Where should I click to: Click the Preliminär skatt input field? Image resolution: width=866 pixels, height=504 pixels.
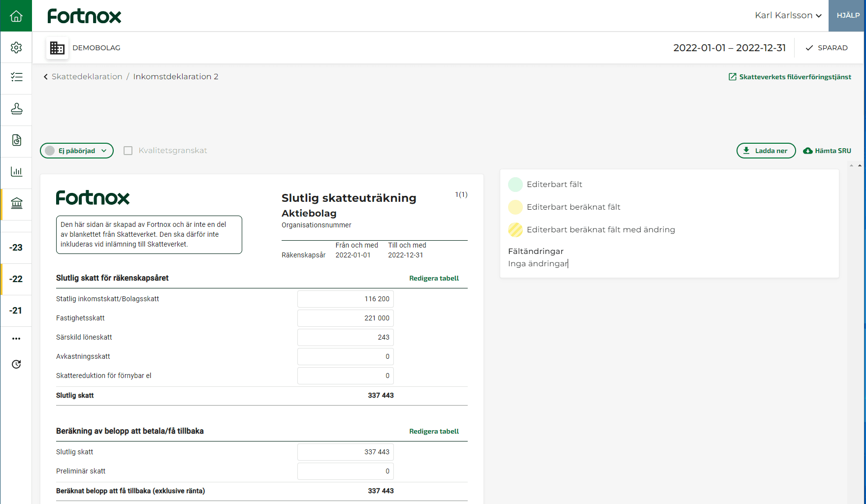346,471
